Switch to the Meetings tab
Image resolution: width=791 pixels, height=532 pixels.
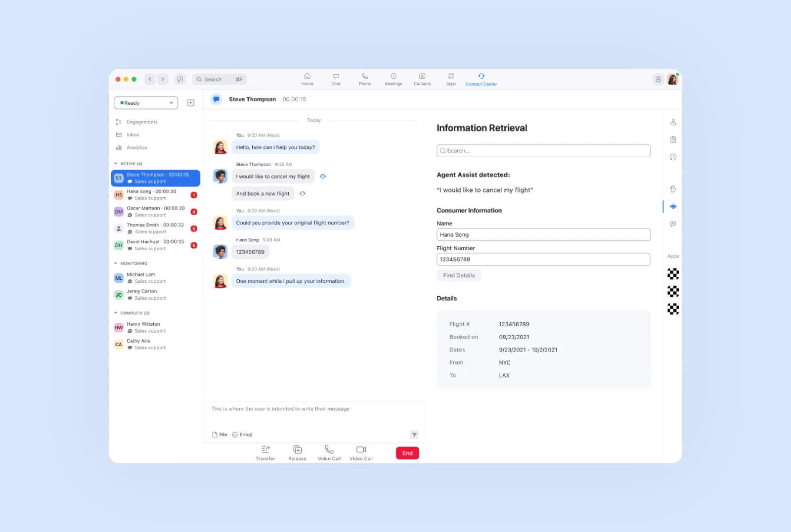click(x=394, y=79)
